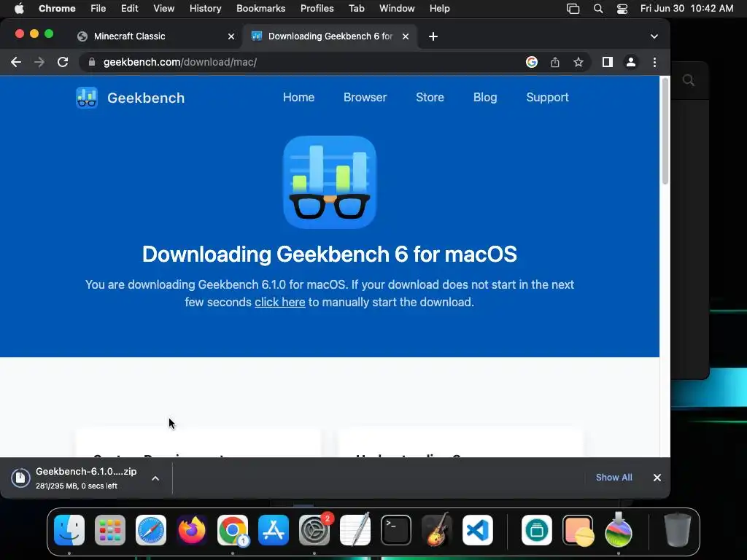Image resolution: width=747 pixels, height=560 pixels.
Task: Open the Browser link in Geekbench navigation
Action: [x=365, y=97]
